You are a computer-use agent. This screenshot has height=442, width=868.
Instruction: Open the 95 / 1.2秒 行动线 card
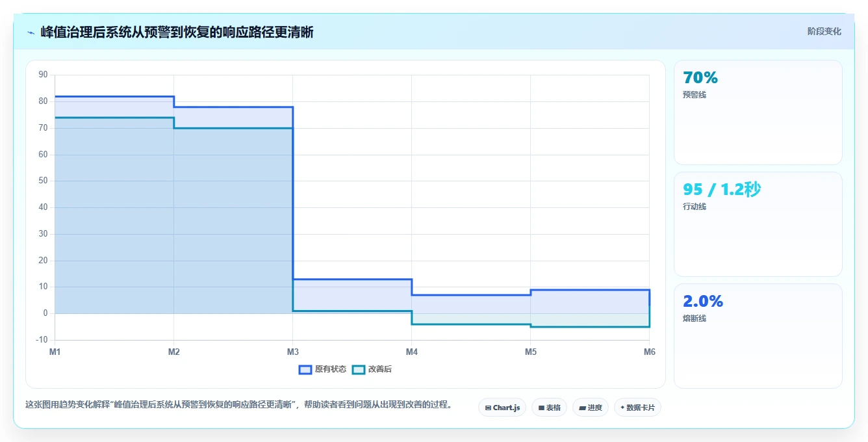[x=758, y=224]
